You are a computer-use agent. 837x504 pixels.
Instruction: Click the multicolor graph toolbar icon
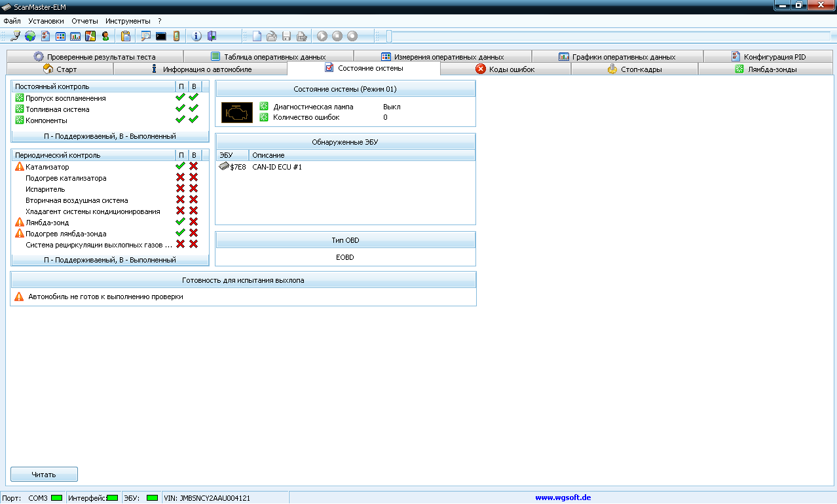(90, 36)
